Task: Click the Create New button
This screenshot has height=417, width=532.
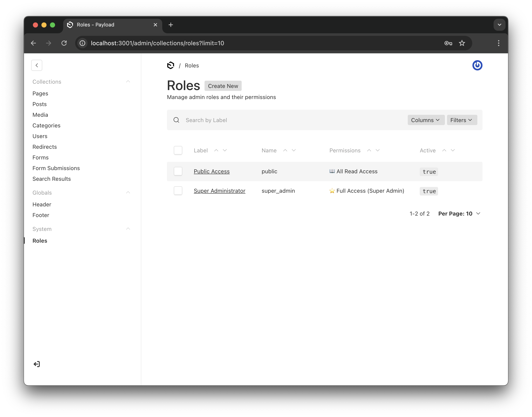Action: pyautogui.click(x=223, y=86)
